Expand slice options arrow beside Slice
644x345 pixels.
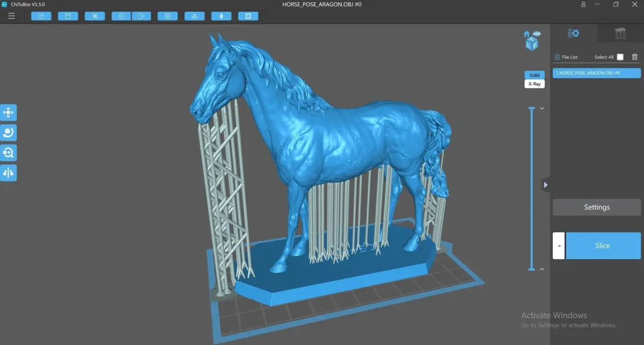click(x=559, y=246)
